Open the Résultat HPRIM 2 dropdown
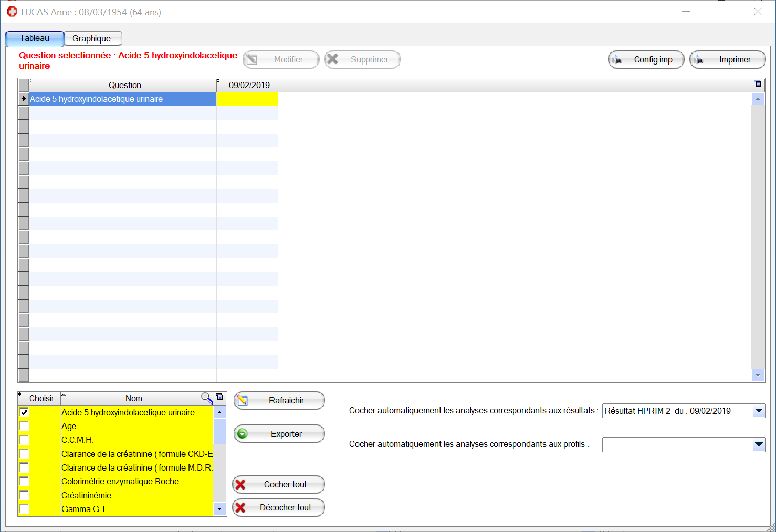Image resolution: width=776 pixels, height=532 pixels. [759, 411]
